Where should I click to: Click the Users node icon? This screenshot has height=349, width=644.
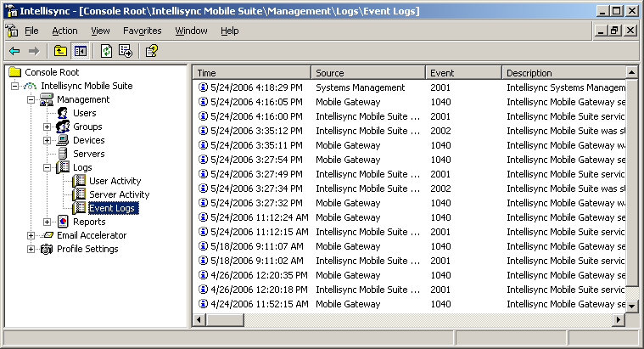[x=63, y=113]
